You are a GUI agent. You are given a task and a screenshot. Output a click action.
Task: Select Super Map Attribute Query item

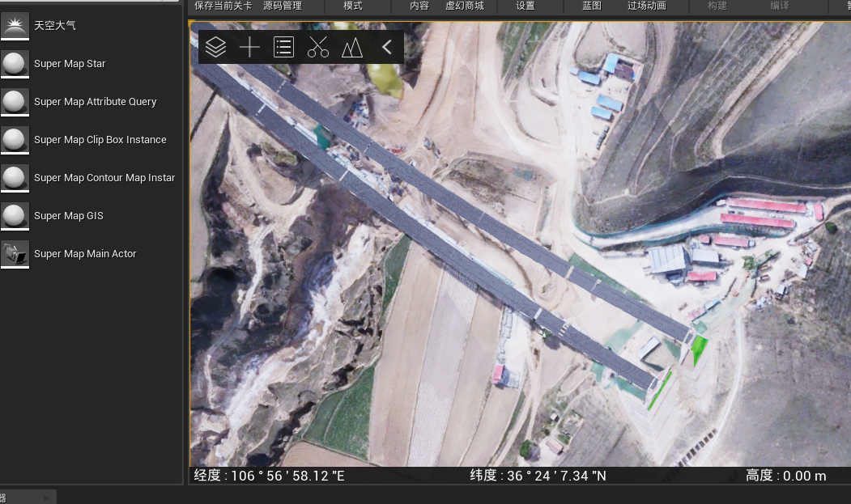95,102
